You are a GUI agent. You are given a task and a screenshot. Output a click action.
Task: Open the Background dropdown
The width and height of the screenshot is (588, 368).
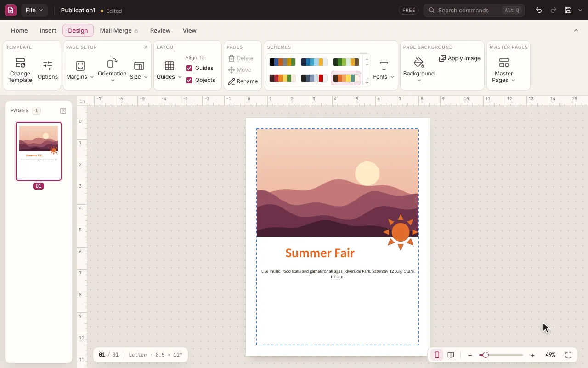(x=418, y=70)
